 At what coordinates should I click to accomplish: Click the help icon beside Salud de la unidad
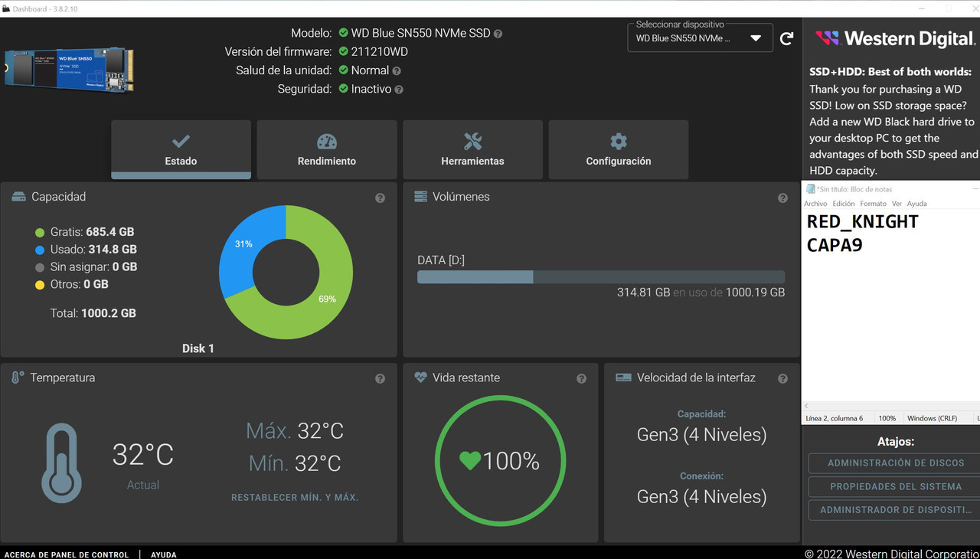(x=397, y=70)
